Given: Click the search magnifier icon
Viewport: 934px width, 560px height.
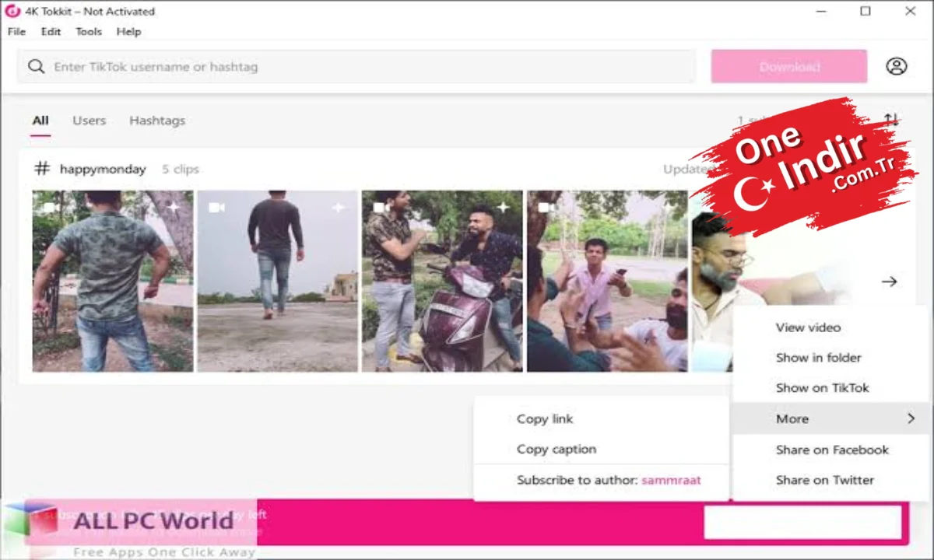Looking at the screenshot, I should (36, 66).
